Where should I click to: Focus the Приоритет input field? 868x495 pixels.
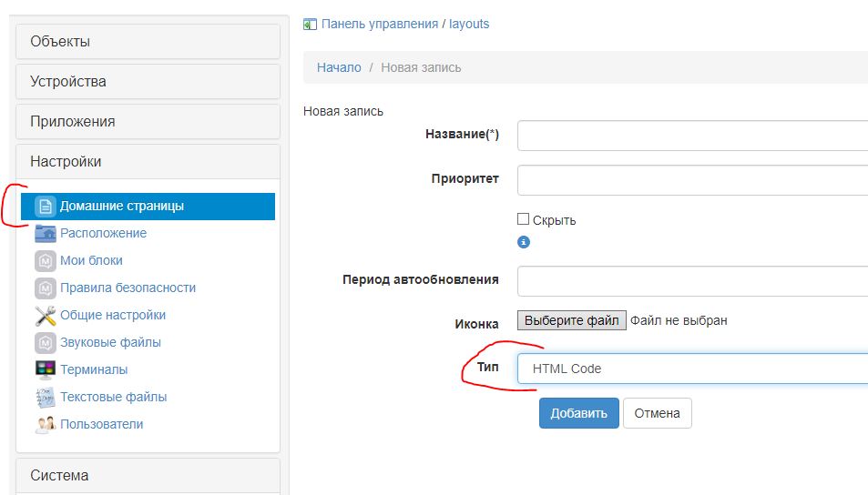692,180
